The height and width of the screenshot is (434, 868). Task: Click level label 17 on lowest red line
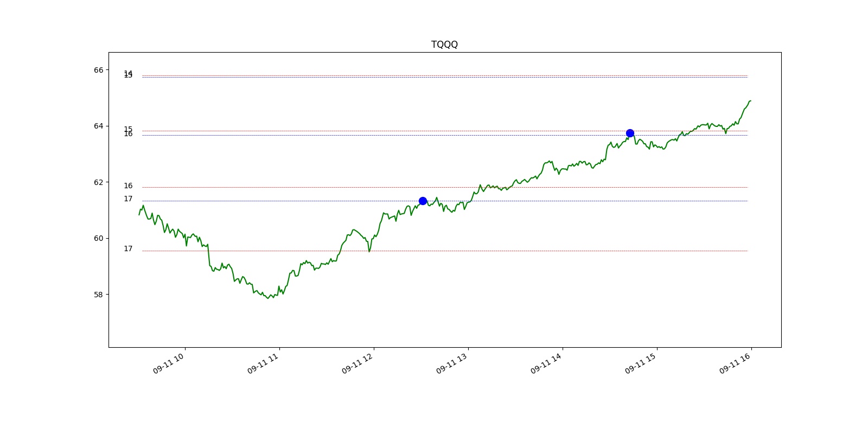coord(128,249)
